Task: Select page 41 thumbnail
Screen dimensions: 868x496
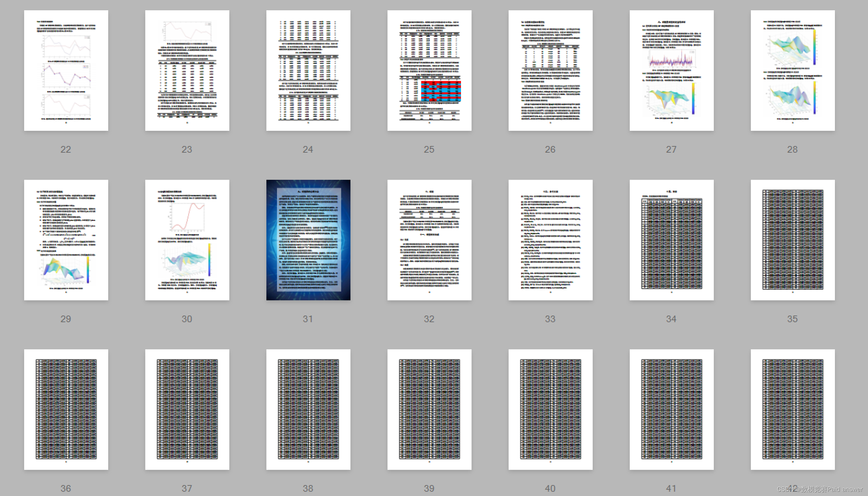Action: pyautogui.click(x=672, y=410)
